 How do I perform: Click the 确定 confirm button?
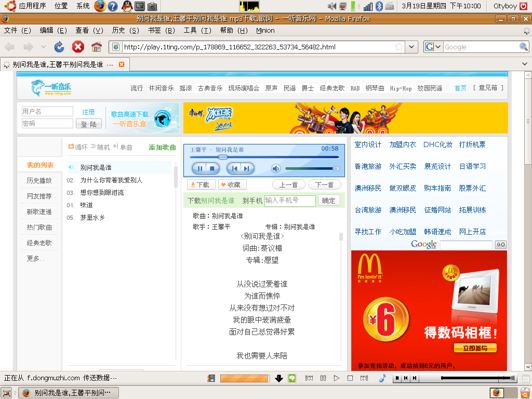[329, 201]
